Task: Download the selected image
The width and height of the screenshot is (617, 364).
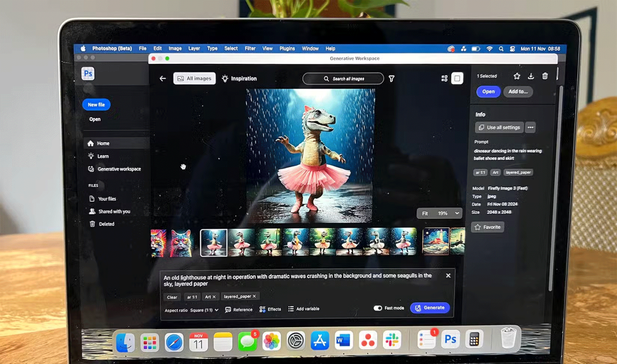Action: (x=531, y=76)
